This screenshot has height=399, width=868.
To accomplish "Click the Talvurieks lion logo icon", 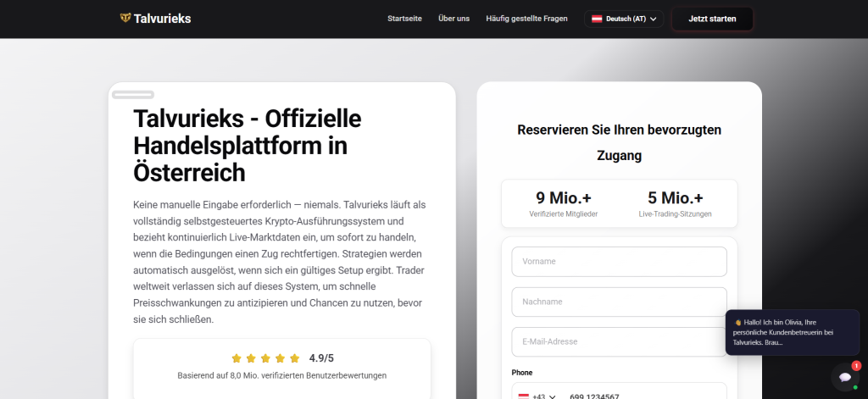I will (125, 19).
